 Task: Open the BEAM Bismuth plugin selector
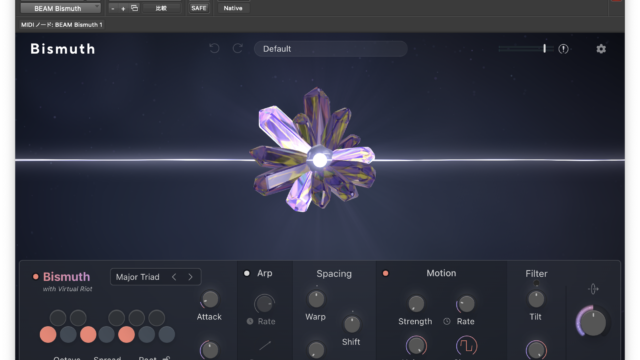(60, 8)
